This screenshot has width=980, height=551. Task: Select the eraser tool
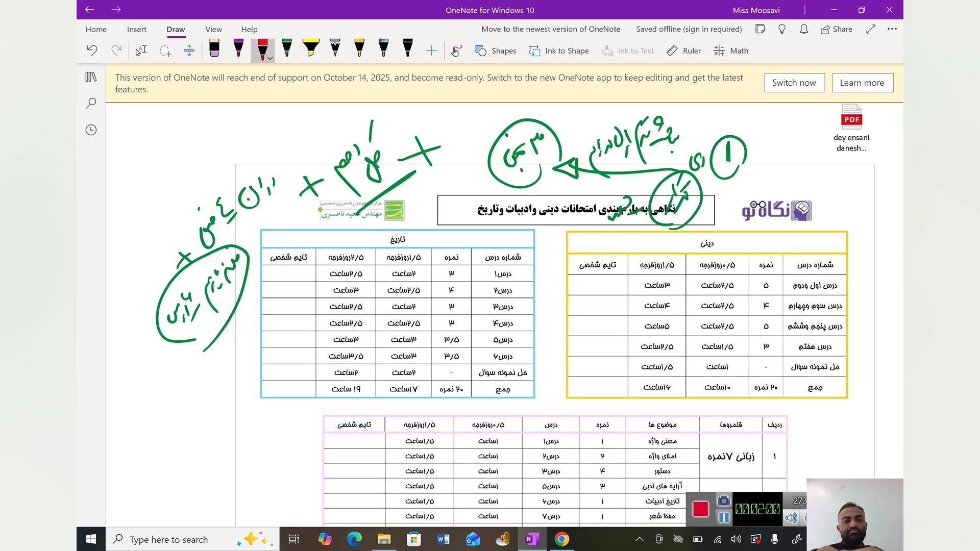(214, 49)
